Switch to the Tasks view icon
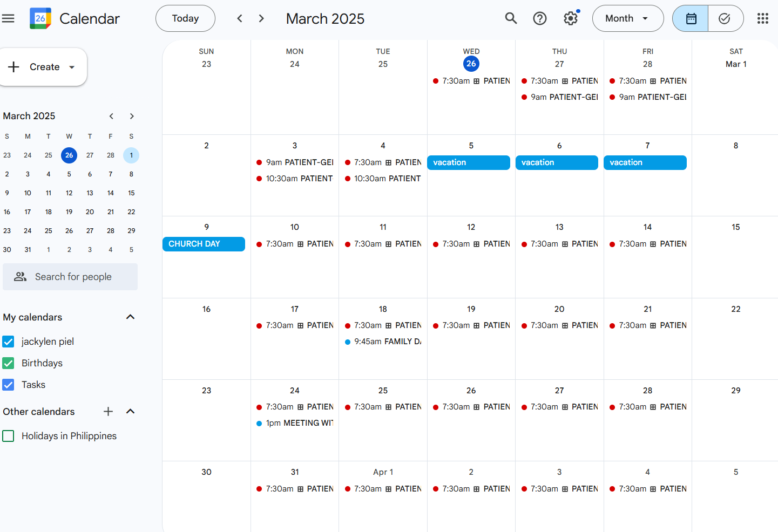This screenshot has height=532, width=778. pyautogui.click(x=725, y=18)
